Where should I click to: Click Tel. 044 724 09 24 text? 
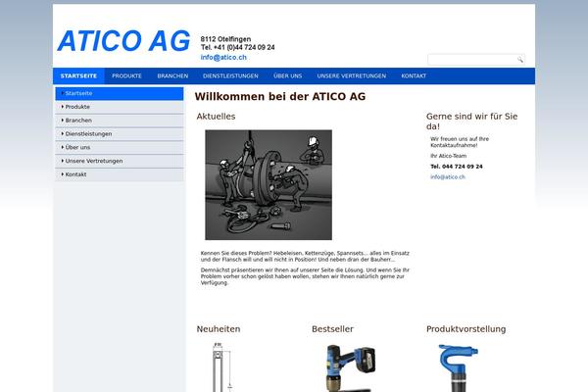coord(457,167)
